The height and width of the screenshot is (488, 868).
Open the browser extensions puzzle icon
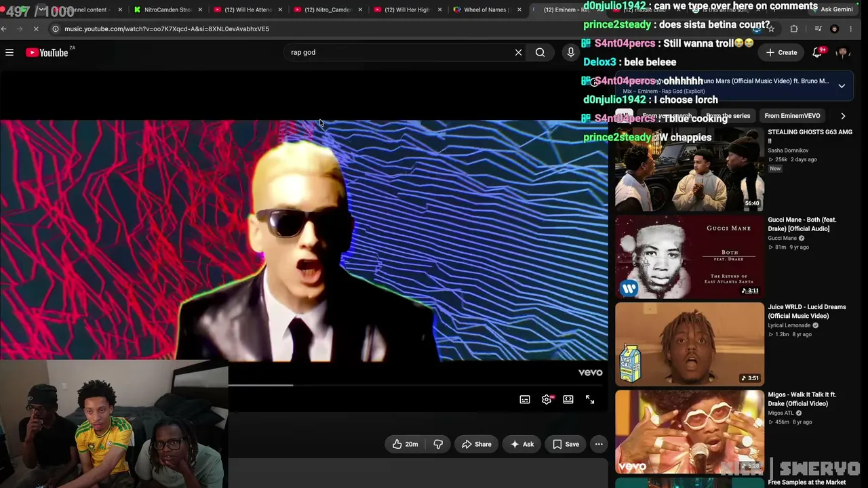[794, 29]
